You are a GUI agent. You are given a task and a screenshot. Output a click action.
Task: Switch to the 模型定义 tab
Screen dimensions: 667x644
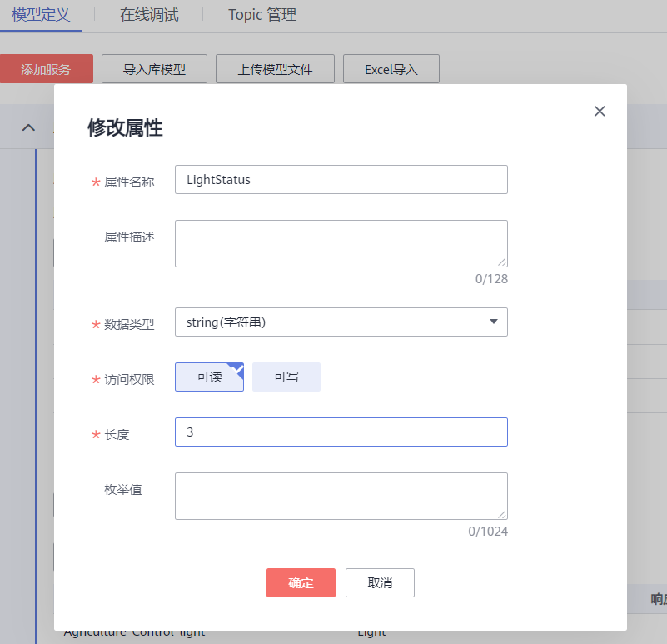(41, 15)
